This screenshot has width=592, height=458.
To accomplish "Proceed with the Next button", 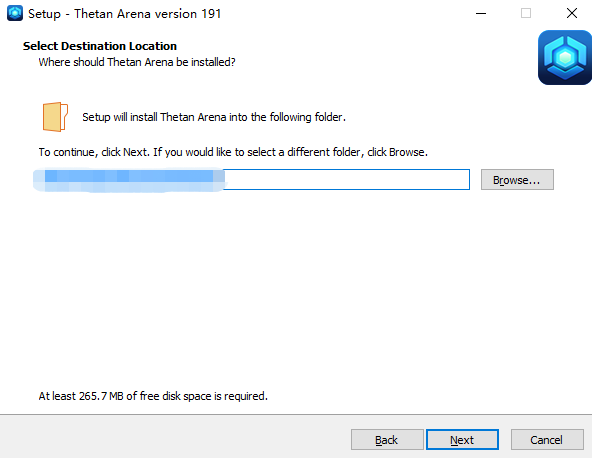I will pos(462,439).
